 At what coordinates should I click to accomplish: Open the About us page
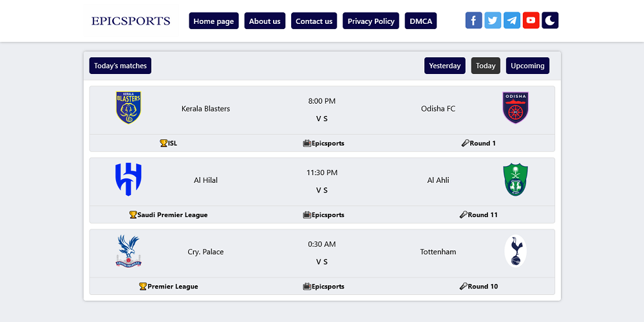265,21
